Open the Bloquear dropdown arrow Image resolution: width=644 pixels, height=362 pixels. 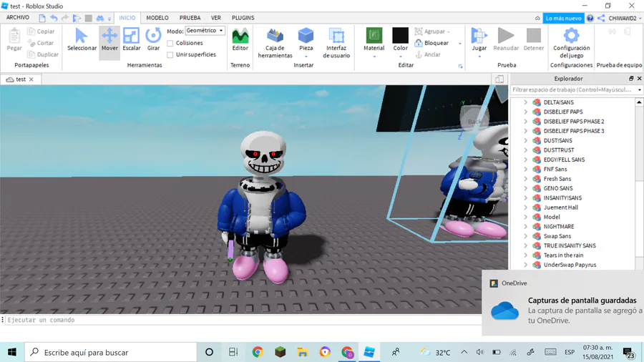460,43
